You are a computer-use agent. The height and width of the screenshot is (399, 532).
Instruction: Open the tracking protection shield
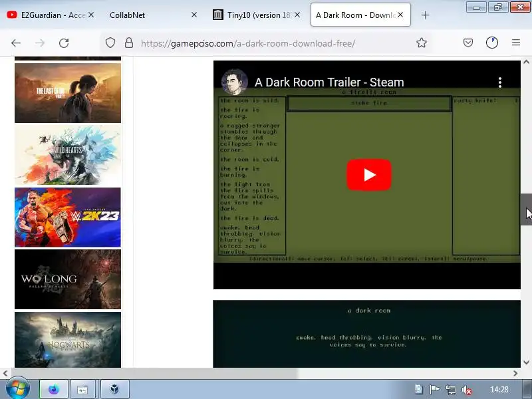pyautogui.click(x=110, y=43)
